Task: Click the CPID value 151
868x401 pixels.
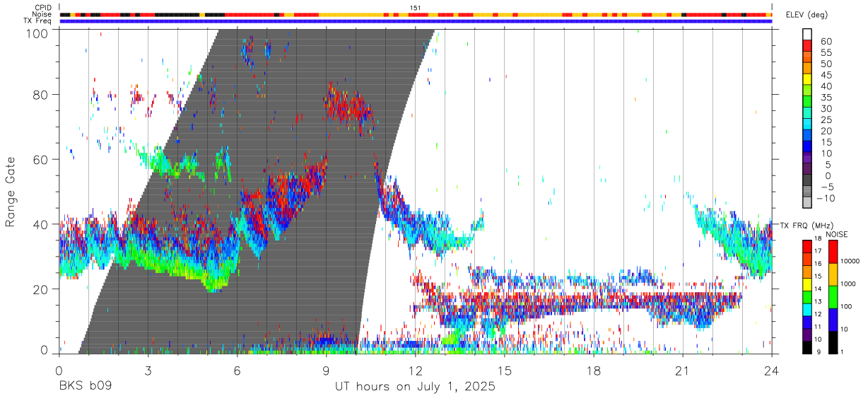Action: tap(415, 8)
